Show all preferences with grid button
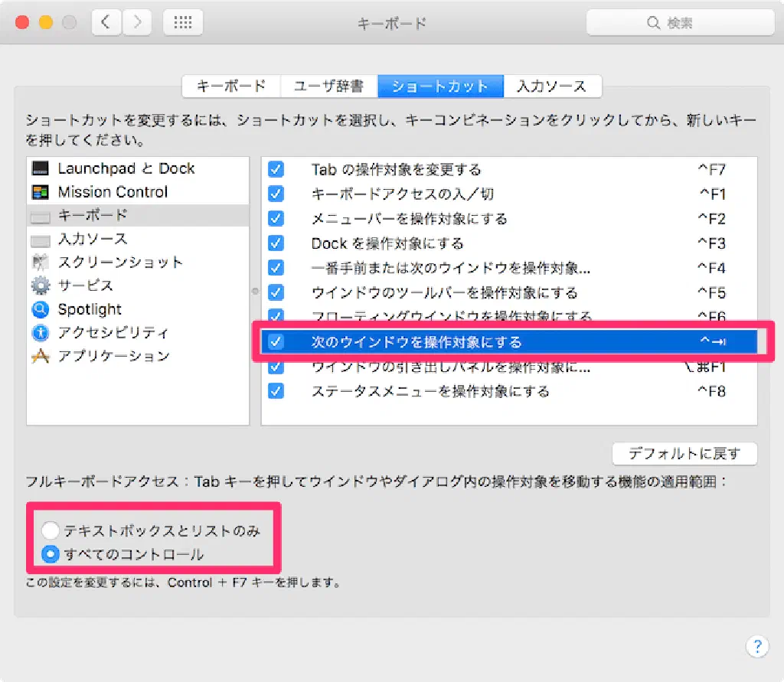Image resolution: width=784 pixels, height=682 pixels. pos(183,23)
